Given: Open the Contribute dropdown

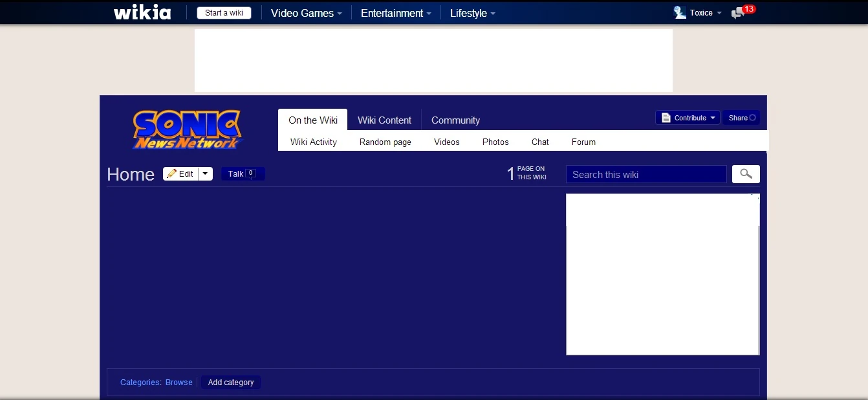Looking at the screenshot, I should coord(688,118).
